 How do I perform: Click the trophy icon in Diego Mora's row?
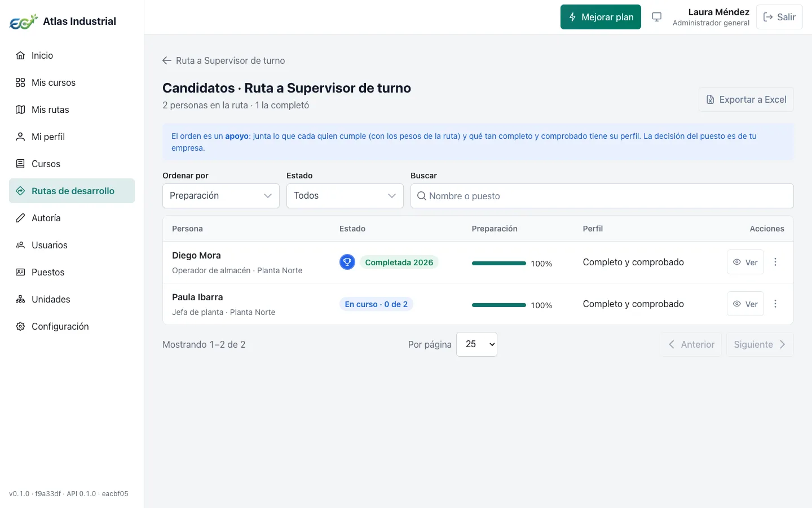[x=347, y=262]
